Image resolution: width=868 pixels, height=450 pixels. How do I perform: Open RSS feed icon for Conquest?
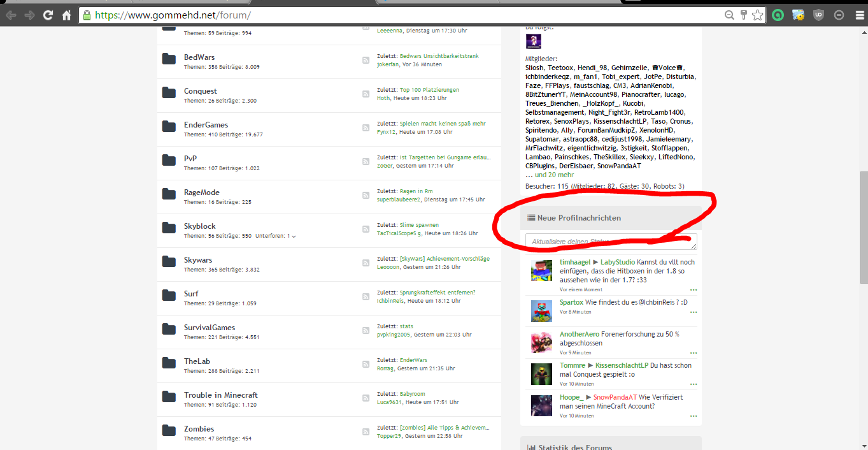click(x=366, y=94)
